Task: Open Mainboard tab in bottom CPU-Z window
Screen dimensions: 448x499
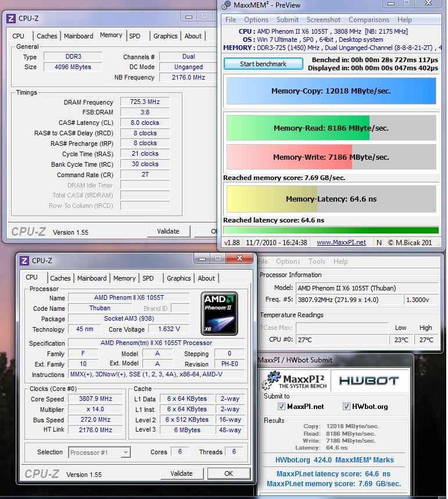Action: click(92, 278)
